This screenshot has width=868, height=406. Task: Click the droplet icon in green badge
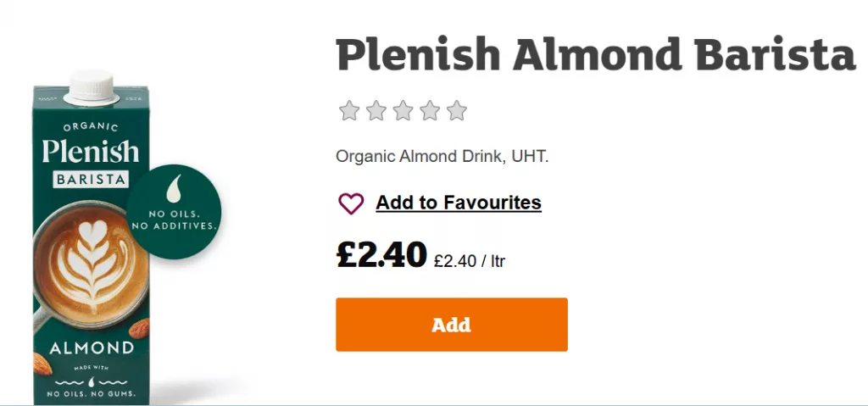point(176,185)
